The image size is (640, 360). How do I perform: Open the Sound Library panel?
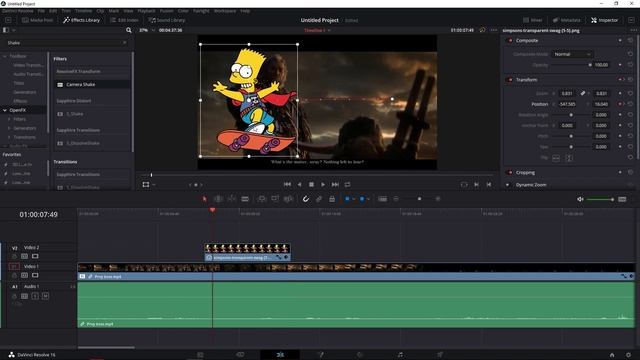pos(167,20)
